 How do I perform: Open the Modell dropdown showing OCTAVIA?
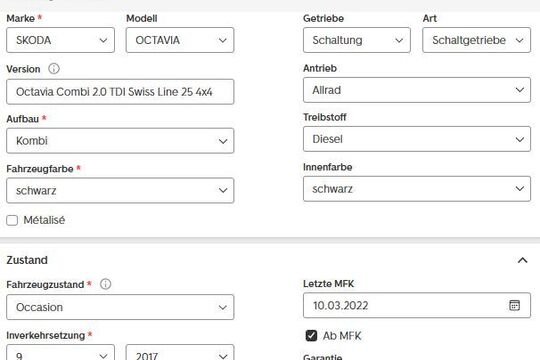(x=180, y=40)
